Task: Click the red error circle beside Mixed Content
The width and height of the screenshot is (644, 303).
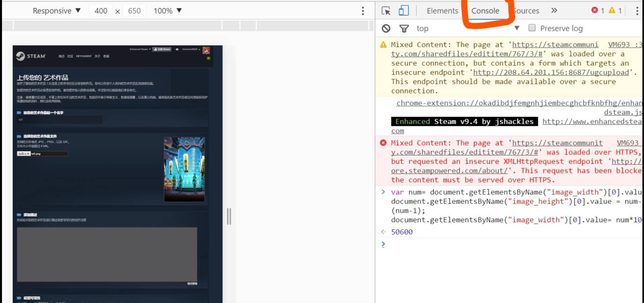Action: pos(383,143)
